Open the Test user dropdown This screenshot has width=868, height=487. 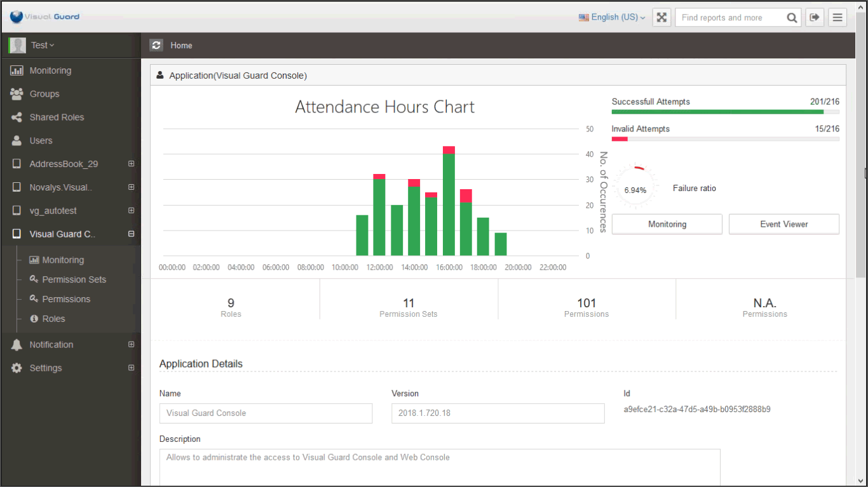coord(43,45)
